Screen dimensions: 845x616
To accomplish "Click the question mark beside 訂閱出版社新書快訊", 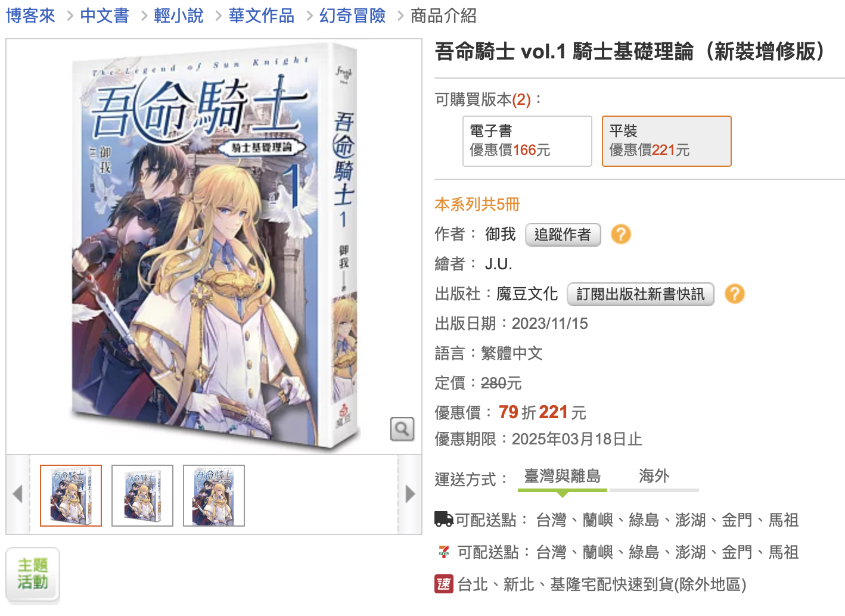I will [734, 294].
